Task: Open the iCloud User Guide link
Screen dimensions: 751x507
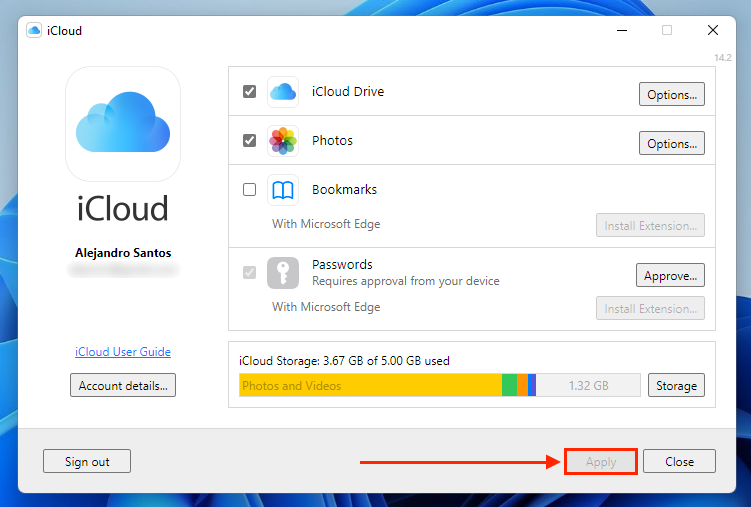Action: tap(123, 352)
